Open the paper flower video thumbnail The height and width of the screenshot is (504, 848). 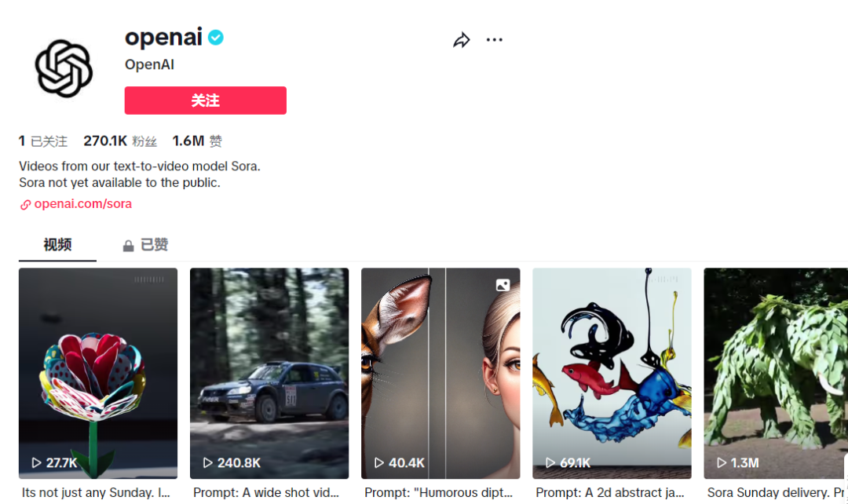pos(98,373)
